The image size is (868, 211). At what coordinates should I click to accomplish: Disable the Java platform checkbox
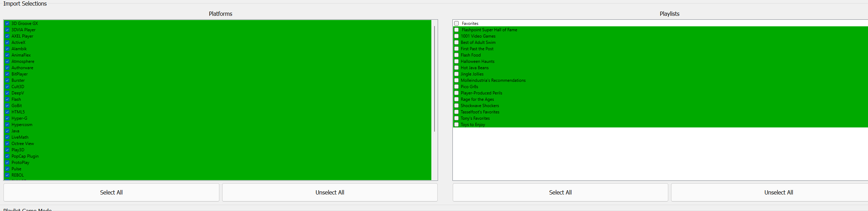tap(7, 131)
